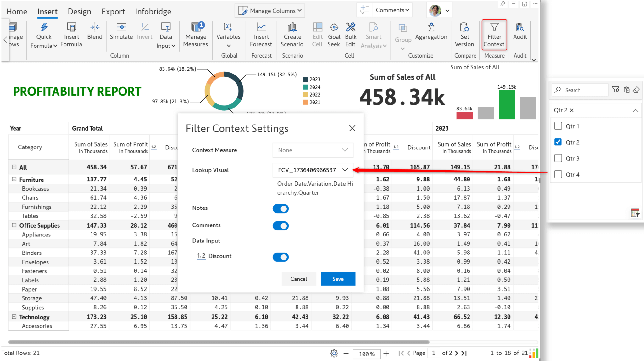The image size is (644, 361).
Task: Open the Context Measure dropdown
Action: [x=313, y=150]
